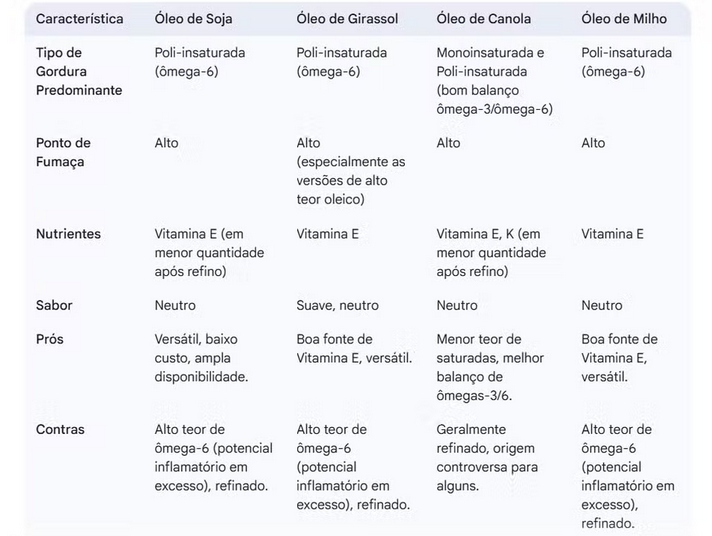Click the "Nutrientes" row label
712x536 pixels.
(x=68, y=234)
